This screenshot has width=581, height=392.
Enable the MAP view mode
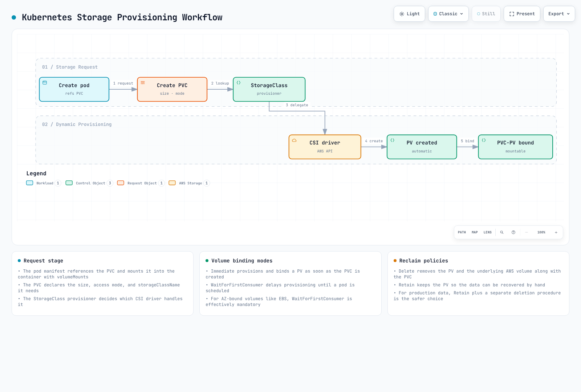475,232
